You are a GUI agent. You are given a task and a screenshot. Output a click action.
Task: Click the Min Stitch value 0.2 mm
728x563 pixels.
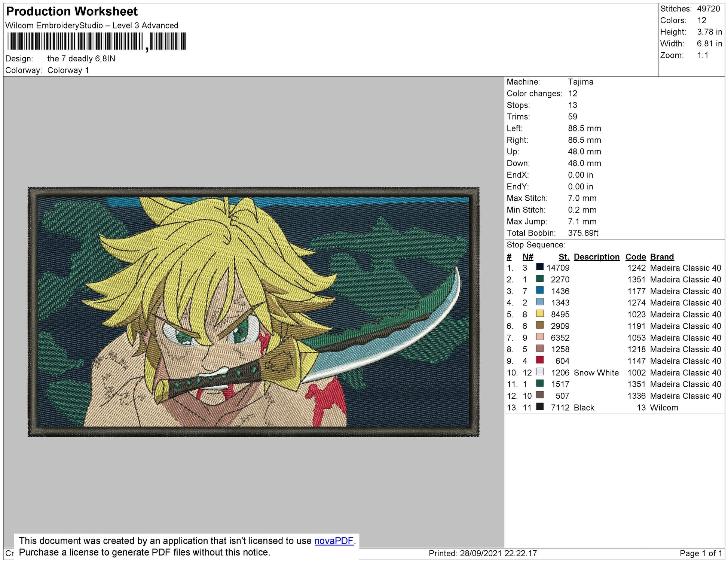(582, 210)
